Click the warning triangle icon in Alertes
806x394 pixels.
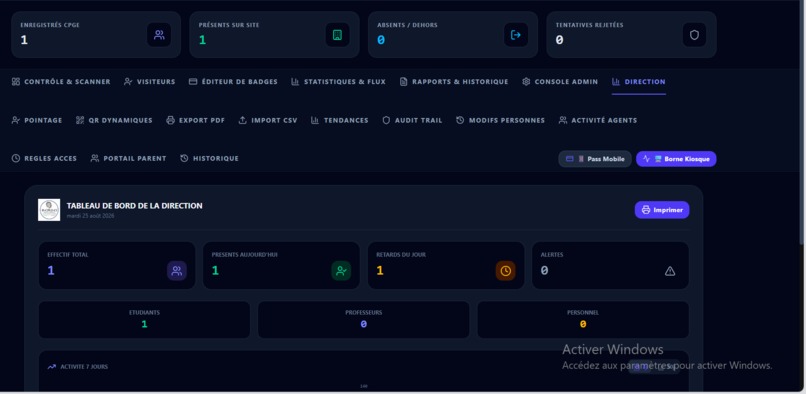[670, 271]
